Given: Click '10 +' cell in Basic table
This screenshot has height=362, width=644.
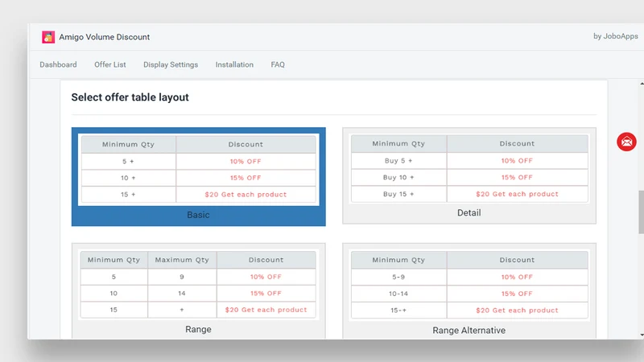Looking at the screenshot, I should pyautogui.click(x=128, y=178).
